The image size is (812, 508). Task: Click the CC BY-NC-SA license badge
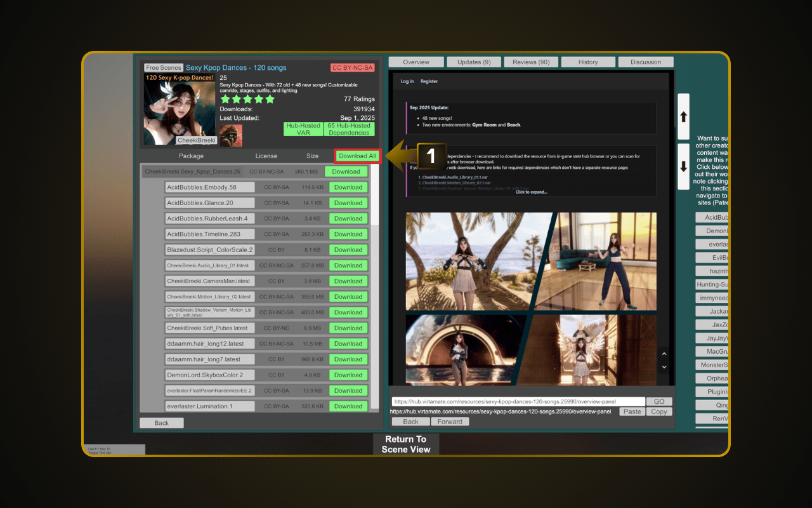click(x=352, y=68)
